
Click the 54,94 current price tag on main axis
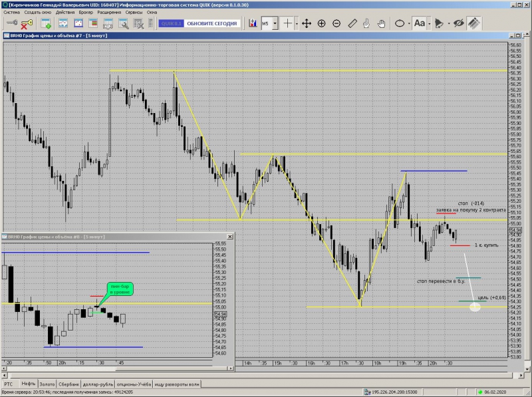tap(515, 230)
